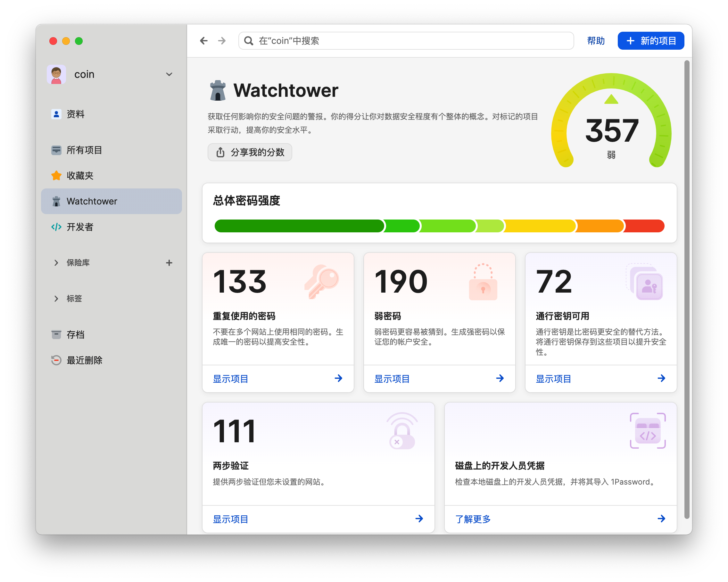728x582 pixels.
Task: Go forward with the right arrow
Action: point(222,41)
